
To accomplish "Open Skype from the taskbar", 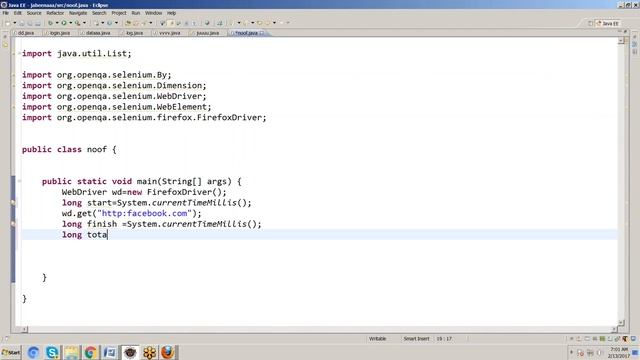I will [52, 352].
